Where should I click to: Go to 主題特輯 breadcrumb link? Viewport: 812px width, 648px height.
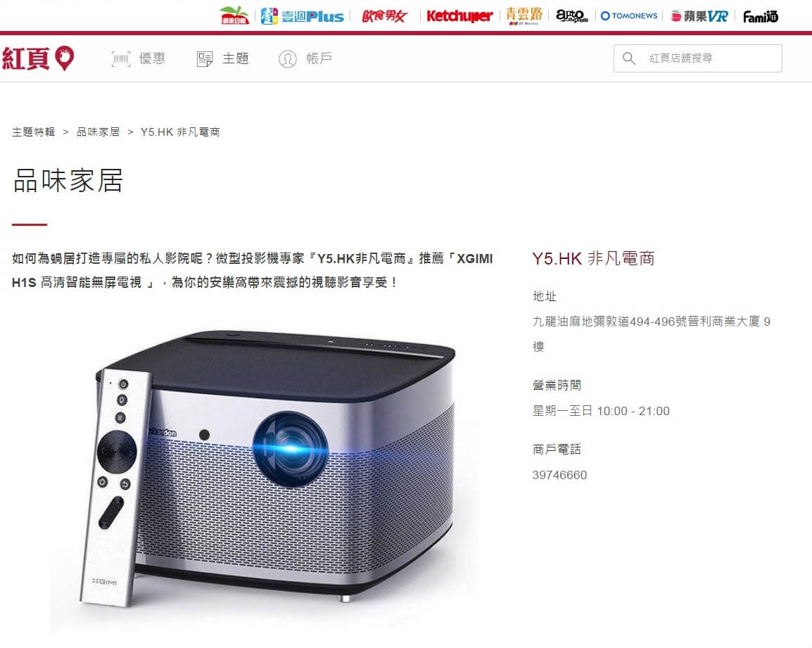pos(34,132)
